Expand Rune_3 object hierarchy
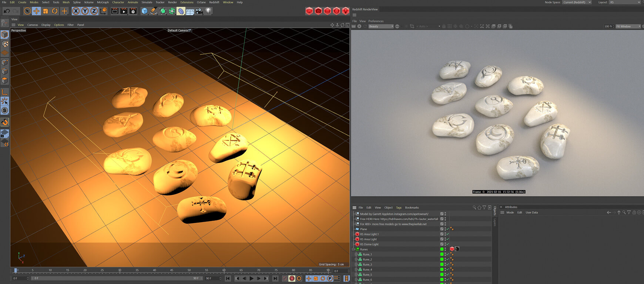The image size is (644, 284). [x=356, y=264]
